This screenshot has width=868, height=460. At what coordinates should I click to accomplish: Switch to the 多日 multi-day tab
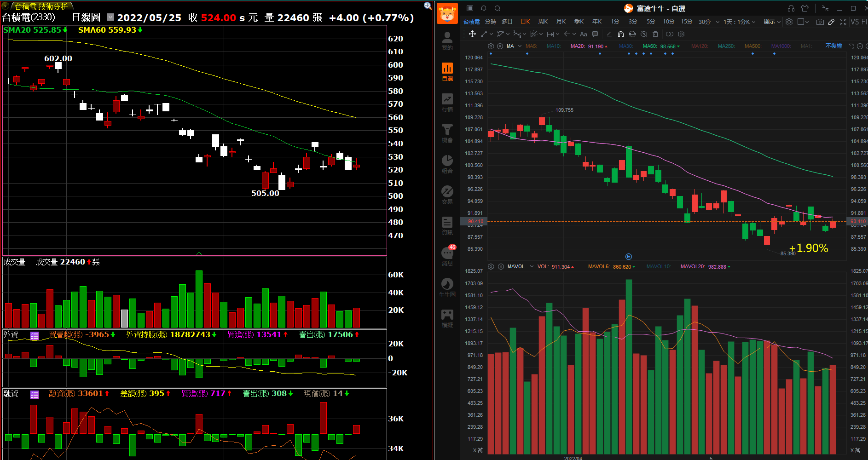507,22
